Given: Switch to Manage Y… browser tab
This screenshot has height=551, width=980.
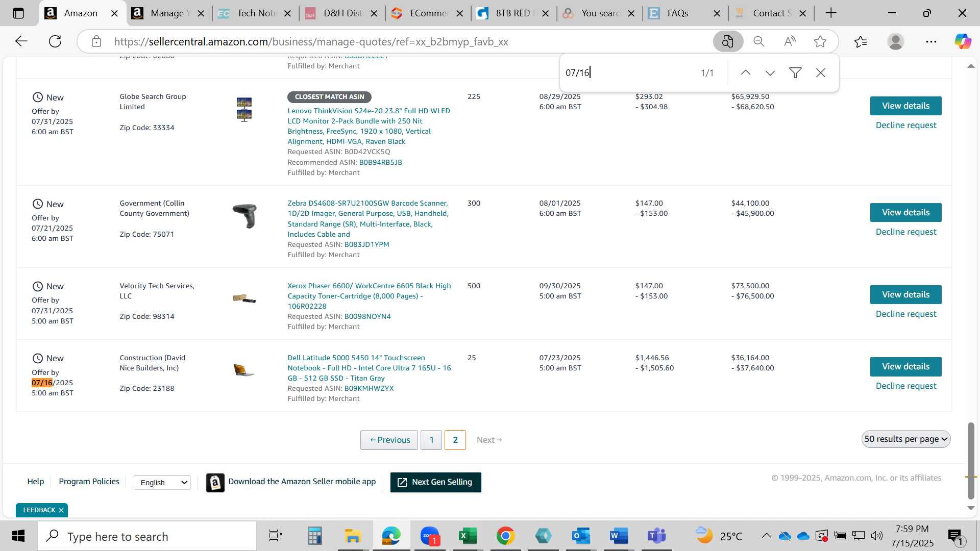Looking at the screenshot, I should click(167, 13).
